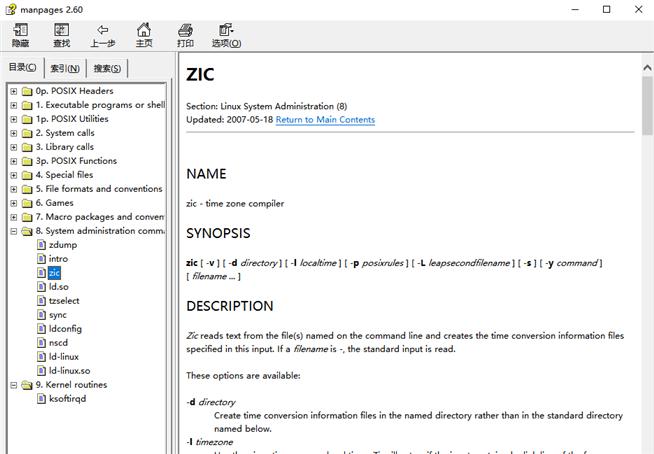Click the content pane scroll up arrow
Image resolution: width=654 pixels, height=454 pixels.
pyautogui.click(x=647, y=68)
